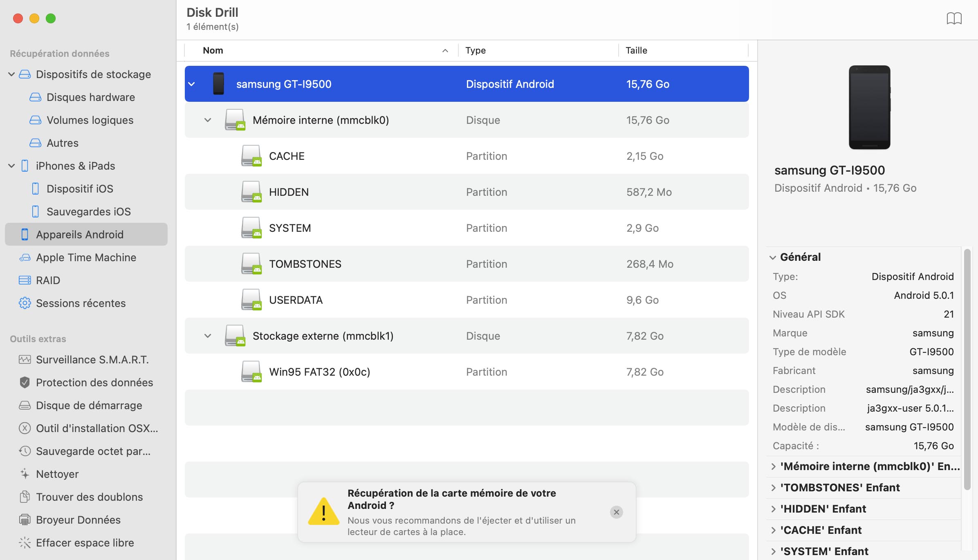Collapse the Mémoire interne (mmcblk0) disk

point(208,120)
